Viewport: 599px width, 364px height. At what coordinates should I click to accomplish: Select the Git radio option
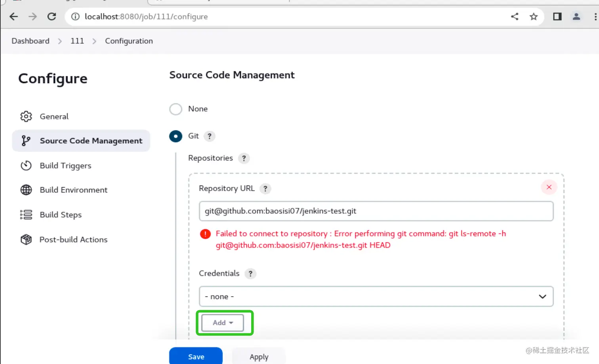click(176, 136)
